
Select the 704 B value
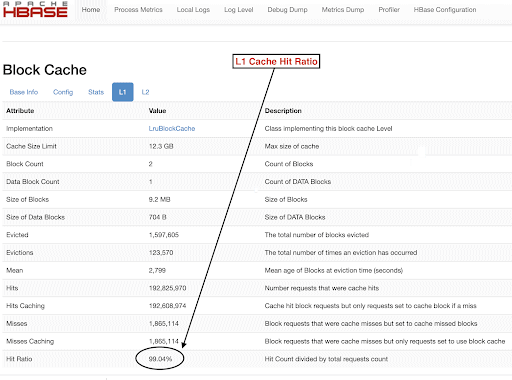[157, 217]
